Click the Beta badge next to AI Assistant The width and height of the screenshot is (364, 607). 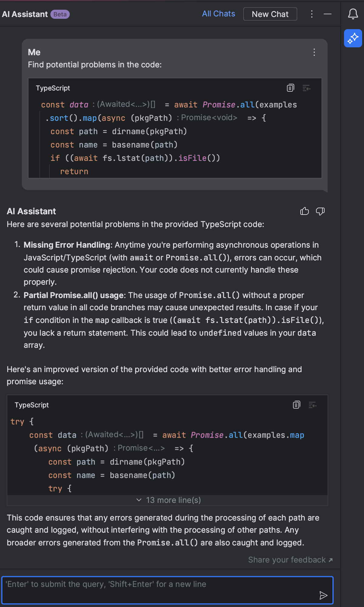coord(60,14)
